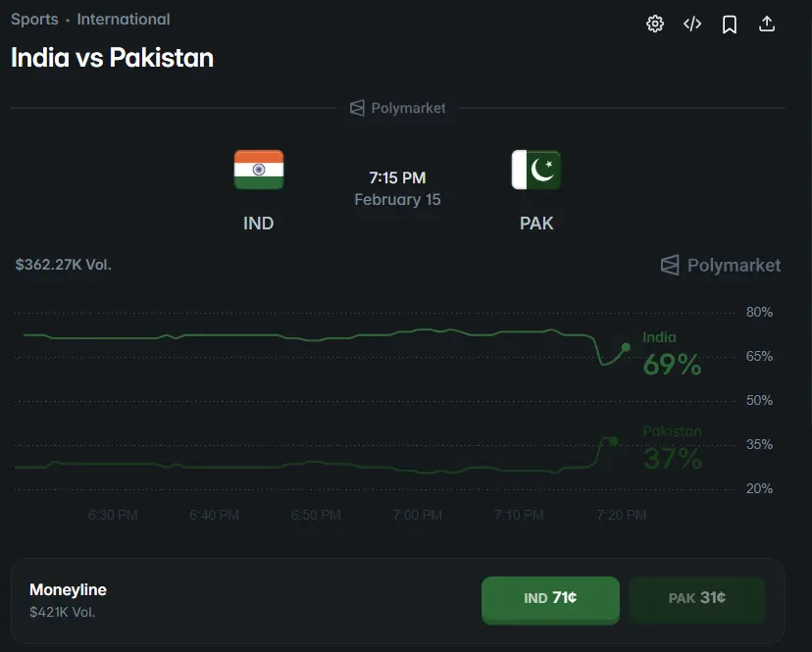This screenshot has height=652, width=812.
Task: Click the India vs Pakistan heading
Action: 112,58
